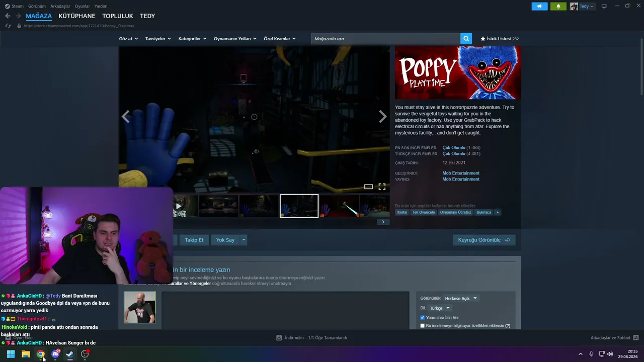The width and height of the screenshot is (644, 362).
Task: Click the volume speaker icon in system tray
Action: tap(610, 354)
